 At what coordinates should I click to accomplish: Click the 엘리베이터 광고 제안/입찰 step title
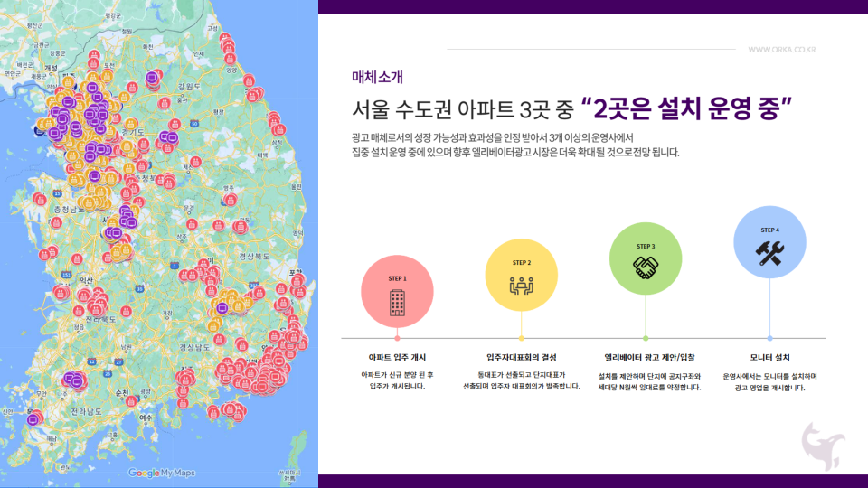tap(645, 357)
